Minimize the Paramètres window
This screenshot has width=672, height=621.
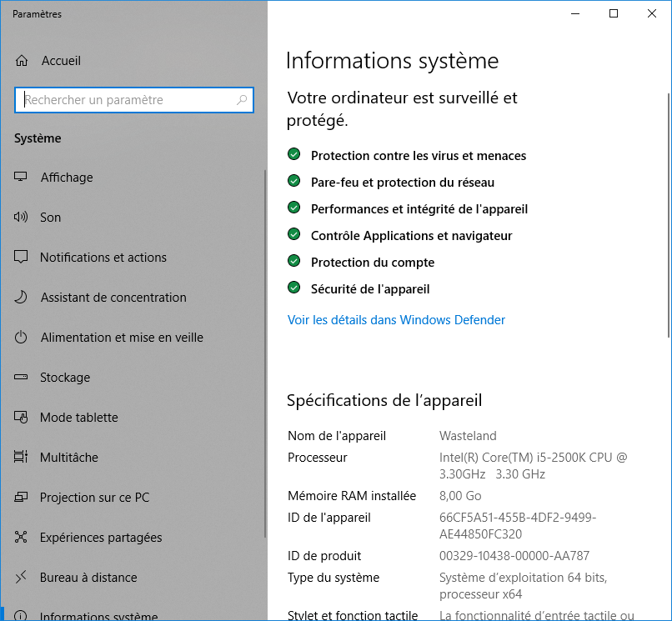coord(575,13)
